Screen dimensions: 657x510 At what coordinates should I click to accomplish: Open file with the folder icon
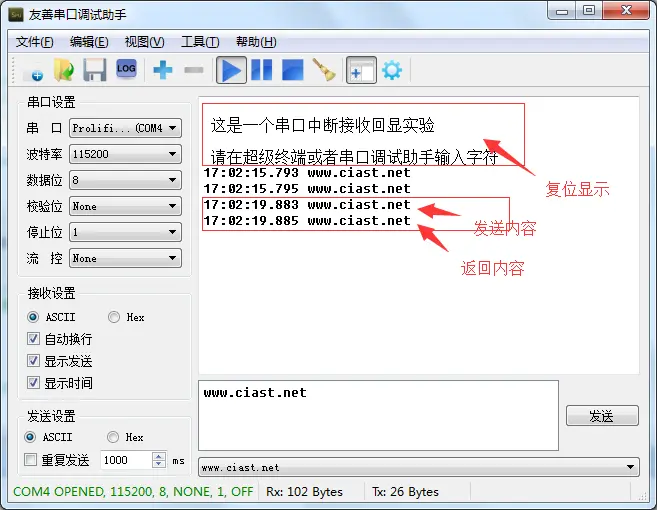click(64, 70)
